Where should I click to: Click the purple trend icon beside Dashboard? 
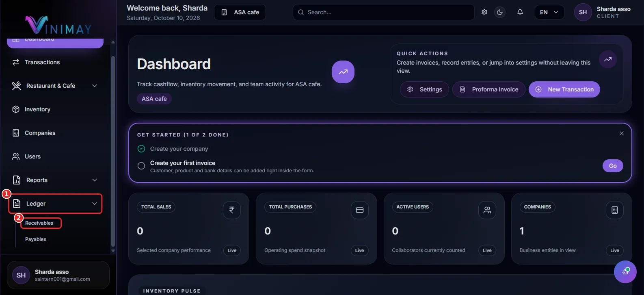point(343,72)
